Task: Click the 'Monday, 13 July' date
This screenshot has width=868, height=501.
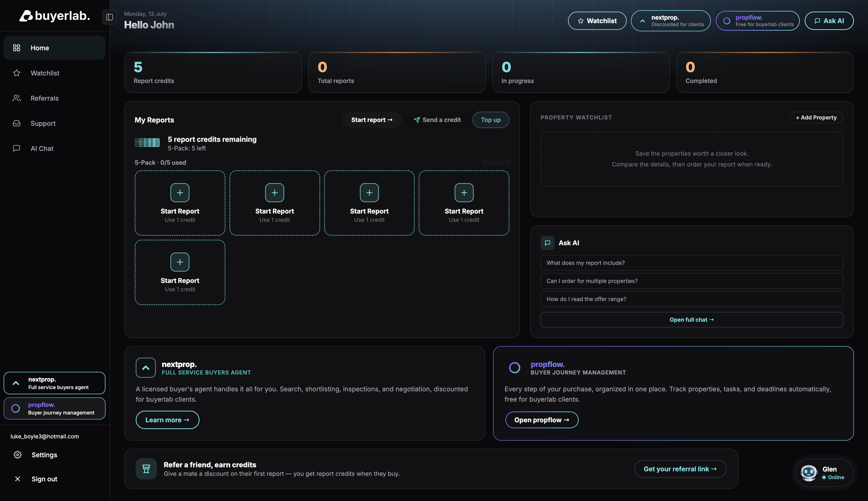Action: pos(146,14)
